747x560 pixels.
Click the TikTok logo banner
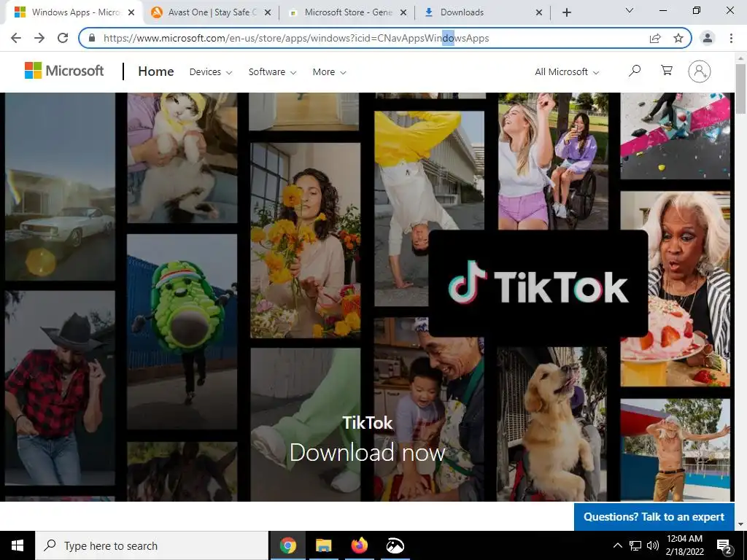[538, 284]
